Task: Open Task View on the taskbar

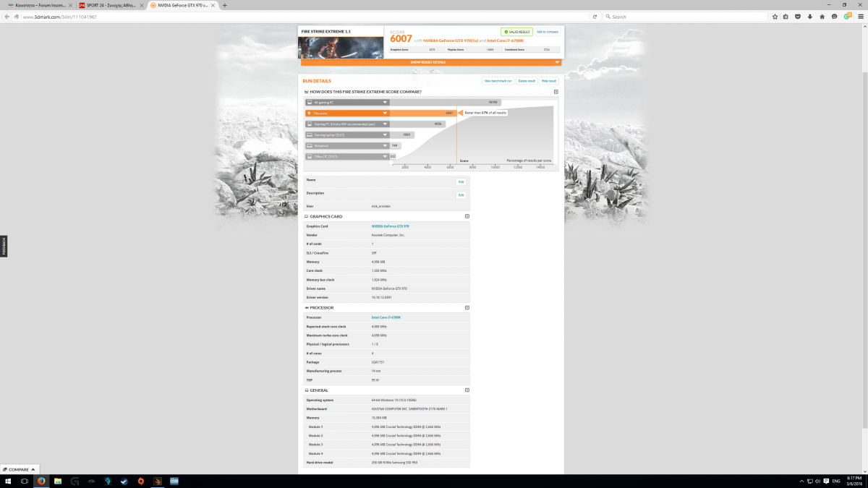Action: pyautogui.click(x=25, y=481)
